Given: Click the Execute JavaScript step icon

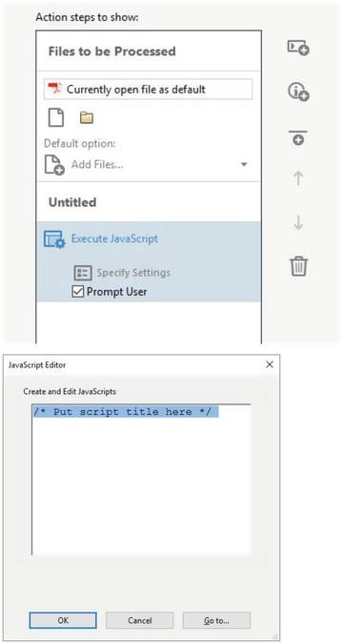Looking at the screenshot, I should pos(54,239).
